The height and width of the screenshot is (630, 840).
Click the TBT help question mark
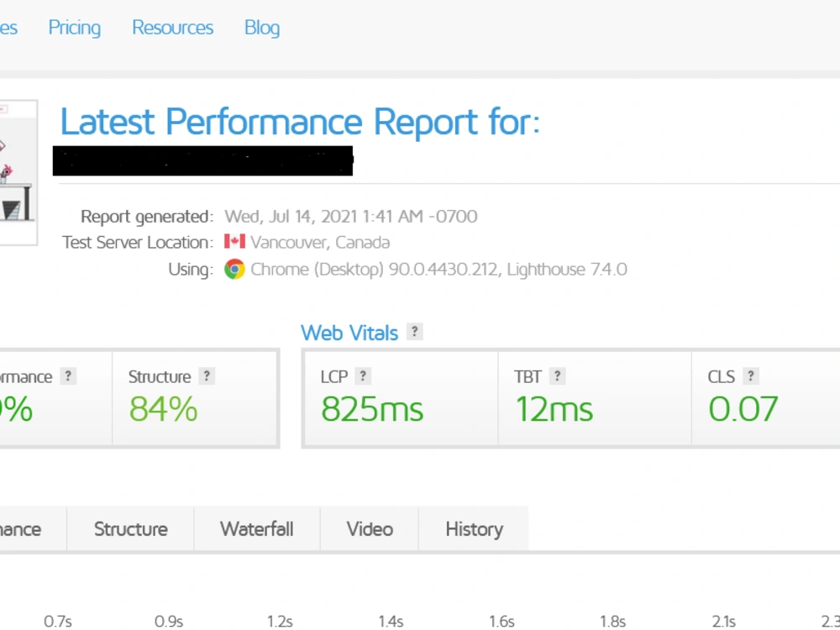(557, 376)
